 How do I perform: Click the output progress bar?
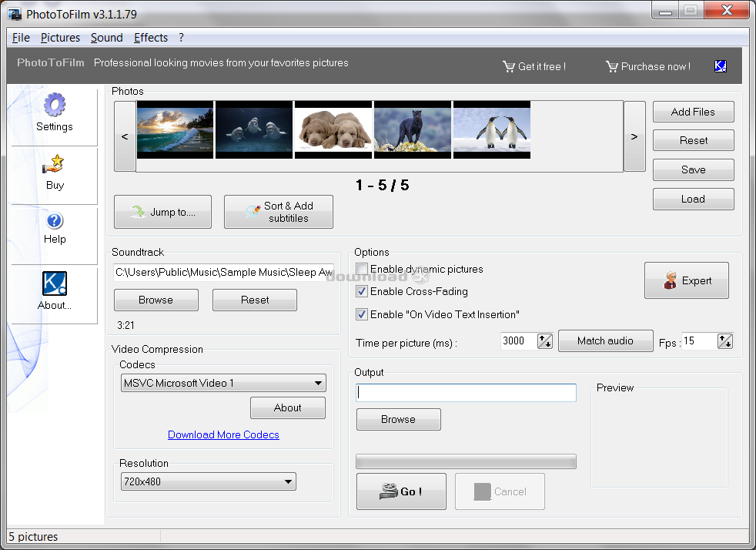click(x=466, y=461)
